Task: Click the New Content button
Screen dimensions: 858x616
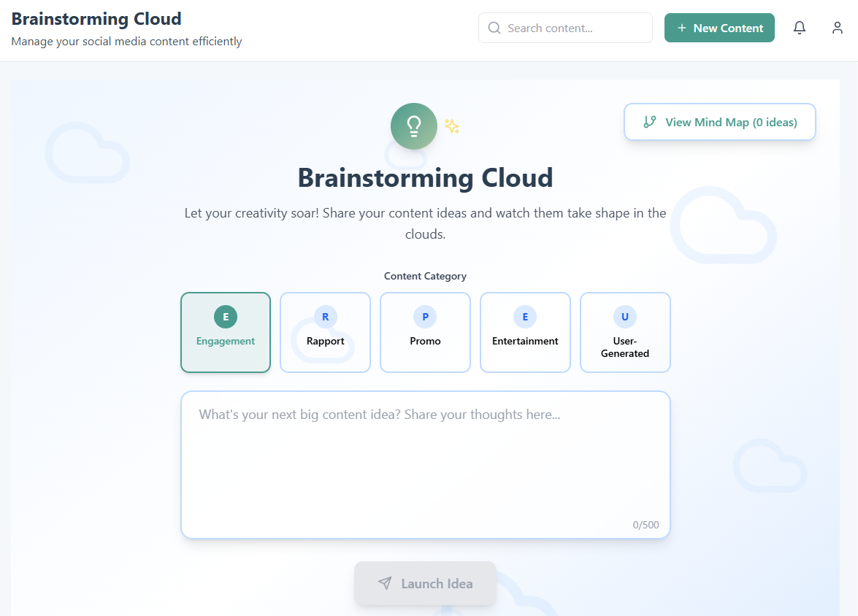Action: click(x=719, y=27)
